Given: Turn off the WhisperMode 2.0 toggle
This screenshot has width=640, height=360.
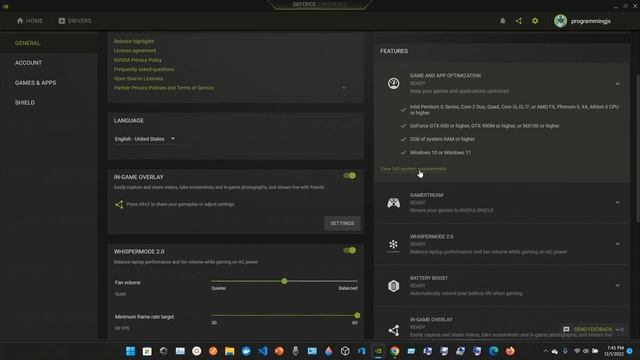Looking at the screenshot, I should (x=349, y=250).
